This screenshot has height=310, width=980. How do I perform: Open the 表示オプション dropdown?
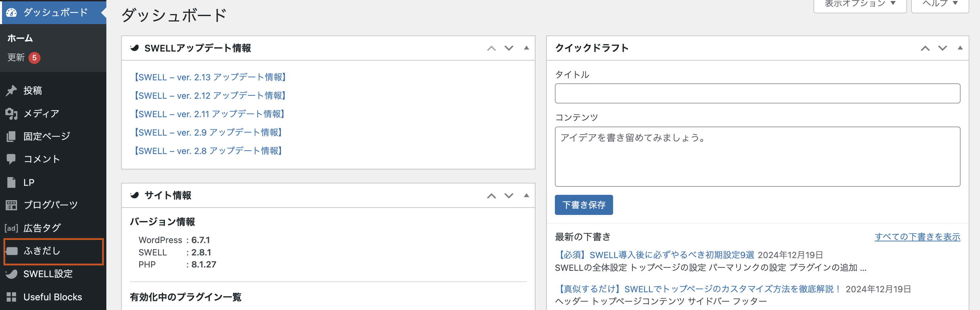860,5
